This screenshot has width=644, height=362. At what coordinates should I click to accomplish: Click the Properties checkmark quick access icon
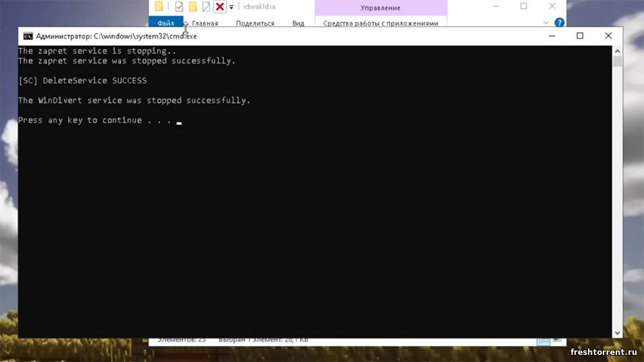[178, 6]
